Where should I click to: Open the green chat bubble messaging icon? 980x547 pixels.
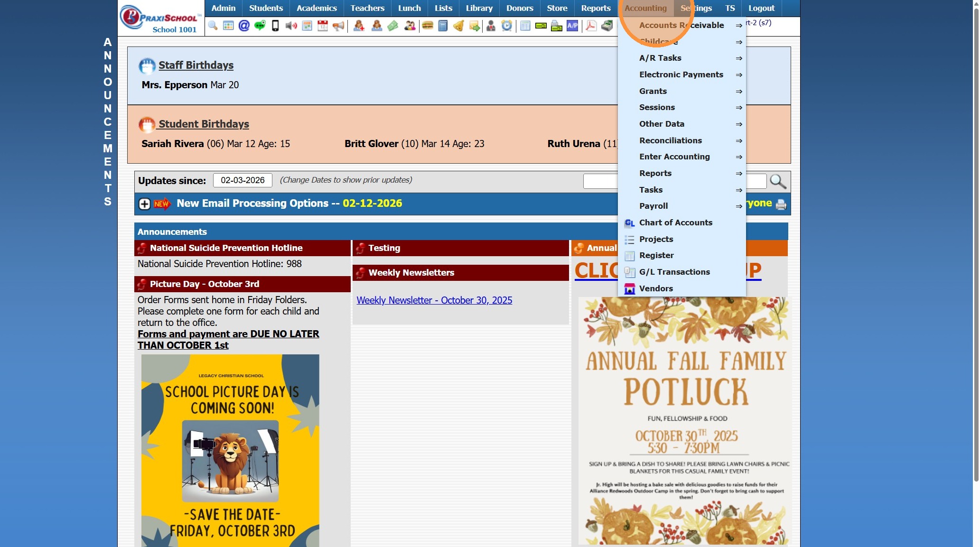[x=260, y=26]
